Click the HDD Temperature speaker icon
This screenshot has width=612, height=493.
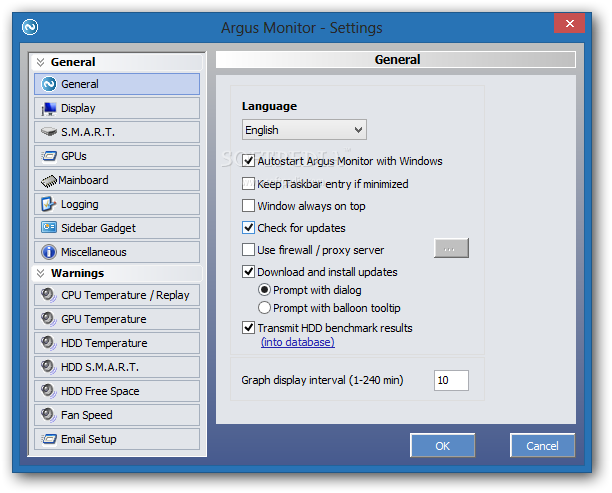click(x=49, y=343)
